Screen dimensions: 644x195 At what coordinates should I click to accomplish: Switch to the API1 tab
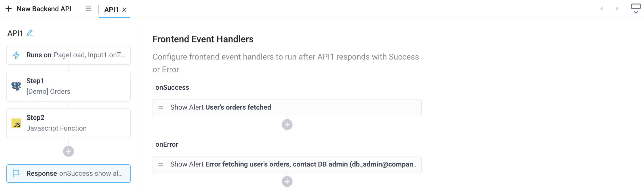[111, 9]
